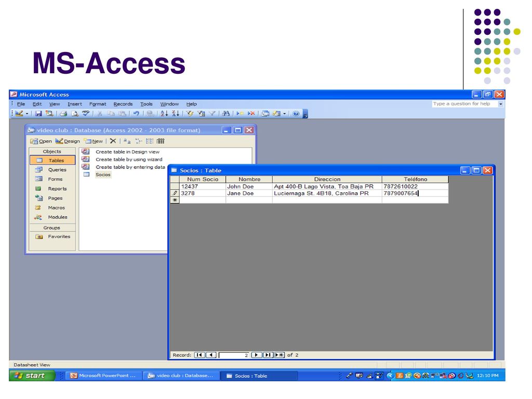Viewport: 532px width, 399px height.
Task: Open the View menu
Action: (x=54, y=104)
